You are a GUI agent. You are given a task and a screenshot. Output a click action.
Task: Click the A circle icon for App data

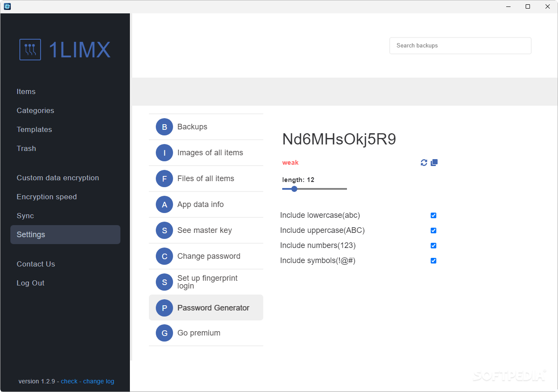coord(164,204)
